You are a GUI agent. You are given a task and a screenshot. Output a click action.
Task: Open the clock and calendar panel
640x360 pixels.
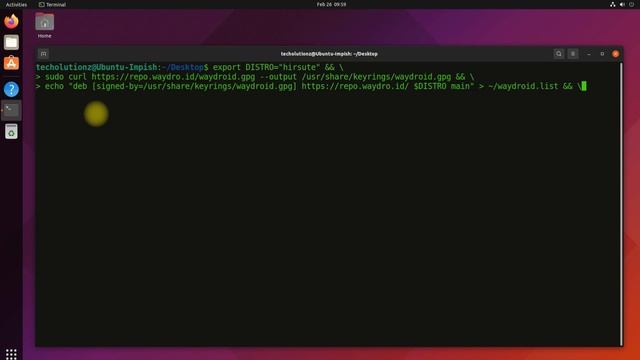pyautogui.click(x=331, y=4)
